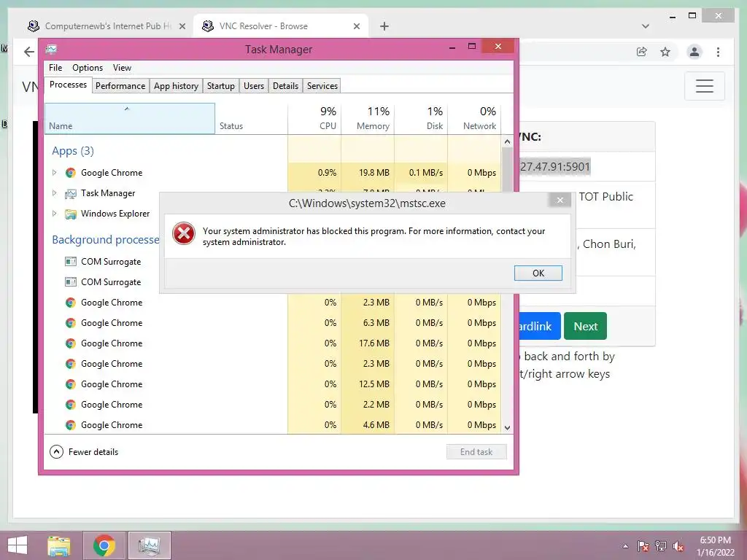
Task: Open the Windows Start button
Action: (18, 545)
